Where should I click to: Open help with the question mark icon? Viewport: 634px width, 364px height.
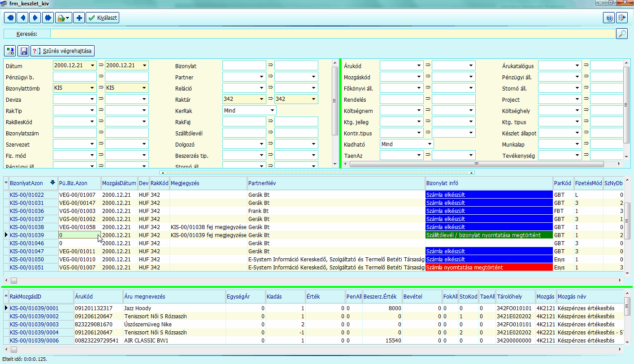609,18
